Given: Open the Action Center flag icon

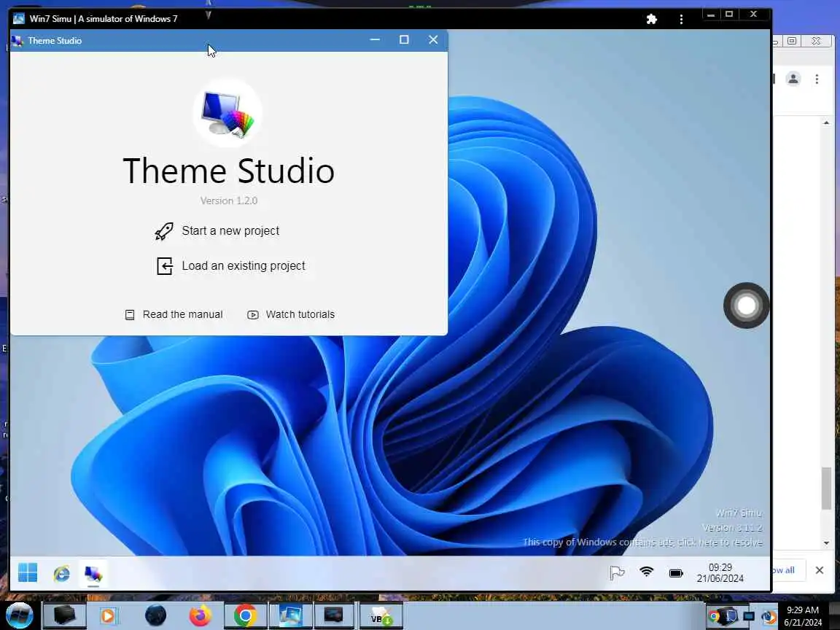Looking at the screenshot, I should (x=617, y=573).
